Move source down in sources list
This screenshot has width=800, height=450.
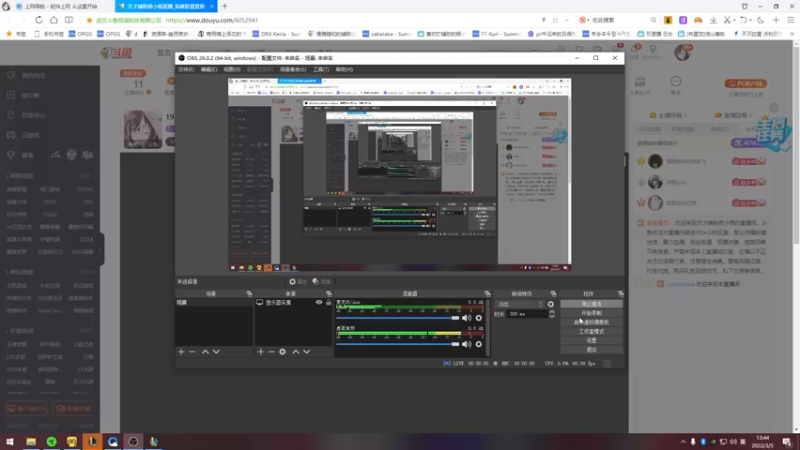tap(307, 352)
